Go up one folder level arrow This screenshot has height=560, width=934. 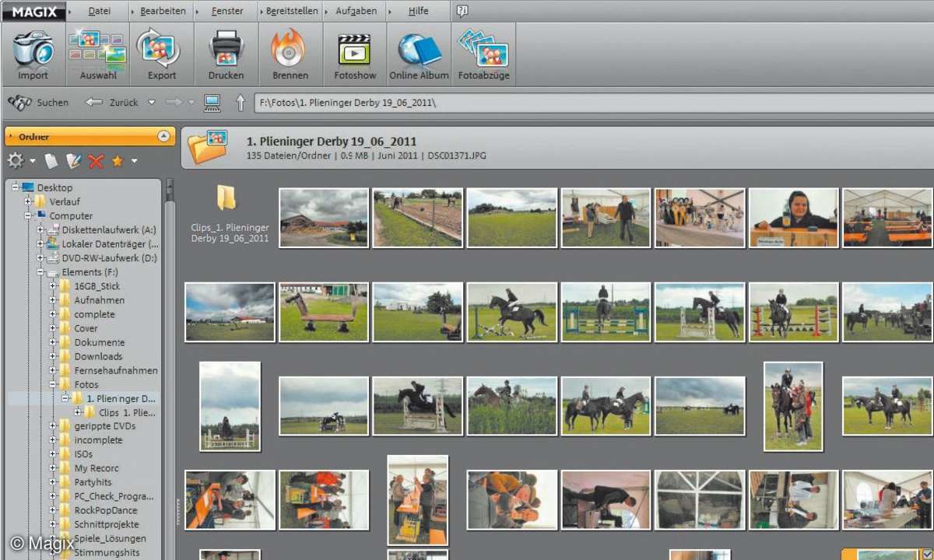tap(241, 102)
